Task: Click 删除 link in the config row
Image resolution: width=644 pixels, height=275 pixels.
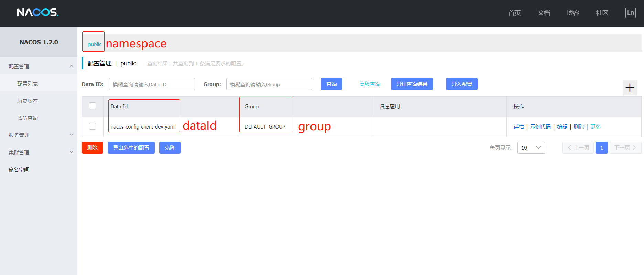Action: click(579, 127)
